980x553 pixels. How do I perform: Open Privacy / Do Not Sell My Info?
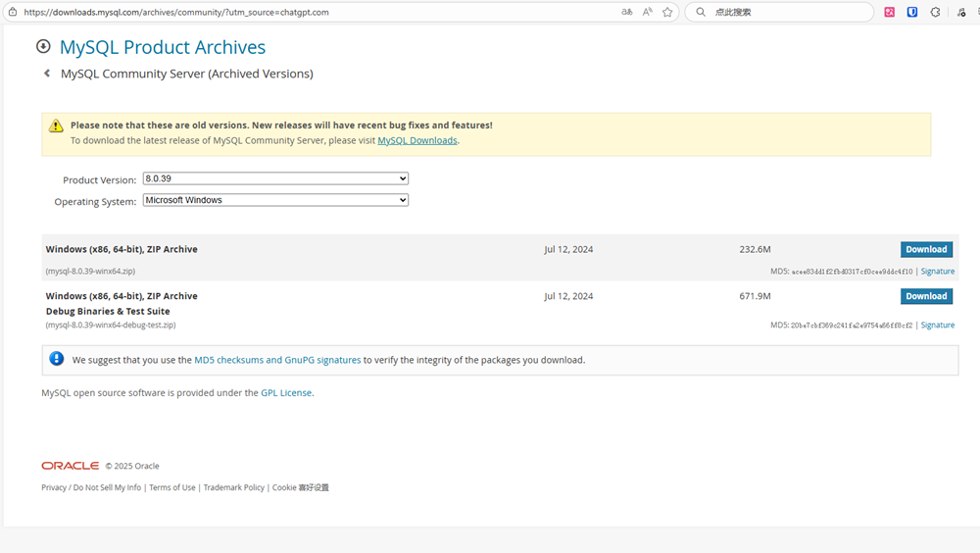click(91, 487)
